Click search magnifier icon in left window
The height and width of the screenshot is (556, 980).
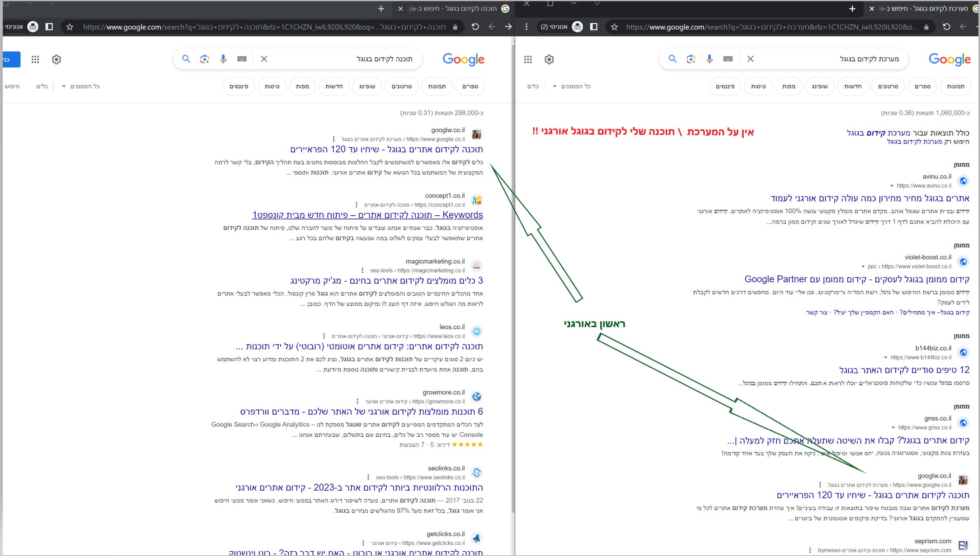click(186, 59)
